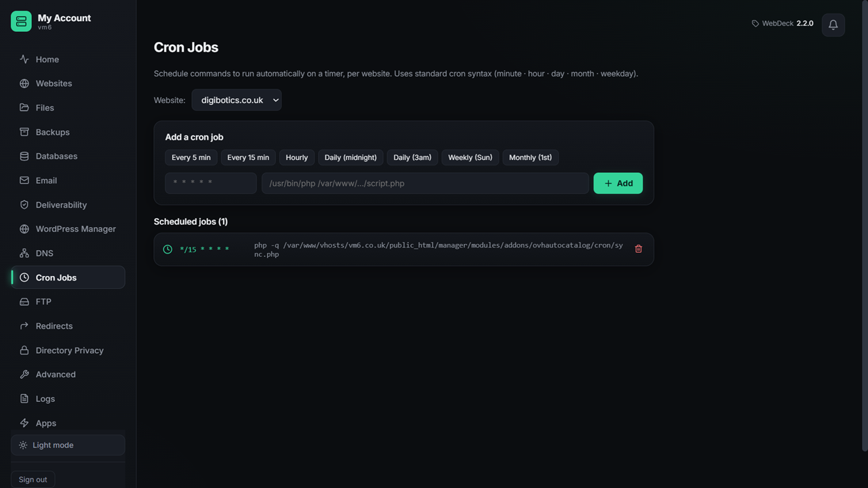Click the WordPress Manager globe icon
This screenshot has height=488, width=868.
coord(24,229)
